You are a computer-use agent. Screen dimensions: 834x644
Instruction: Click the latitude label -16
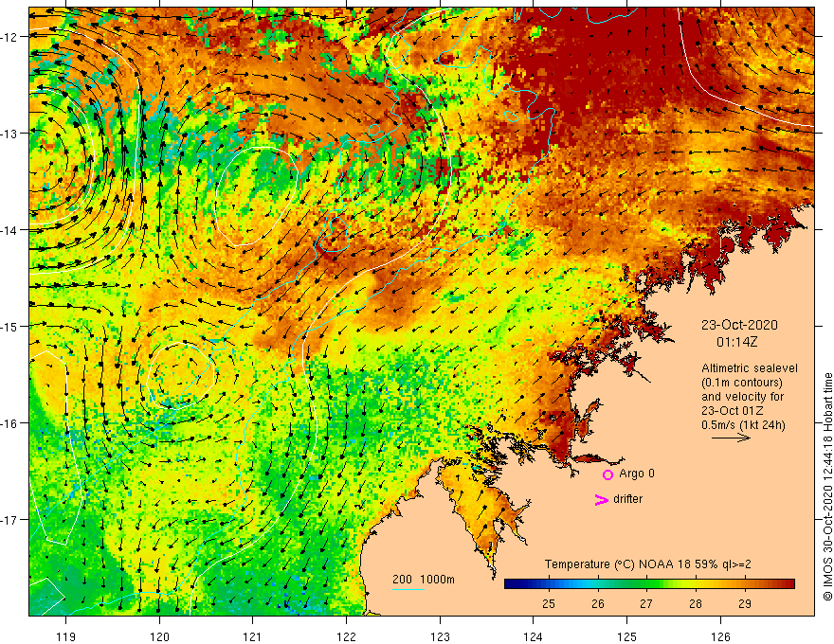[10, 423]
